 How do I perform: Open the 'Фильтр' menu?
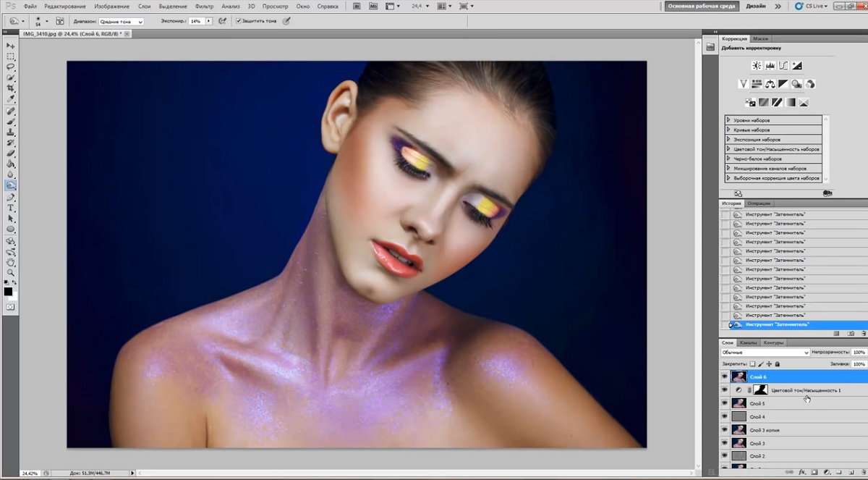[x=205, y=6]
